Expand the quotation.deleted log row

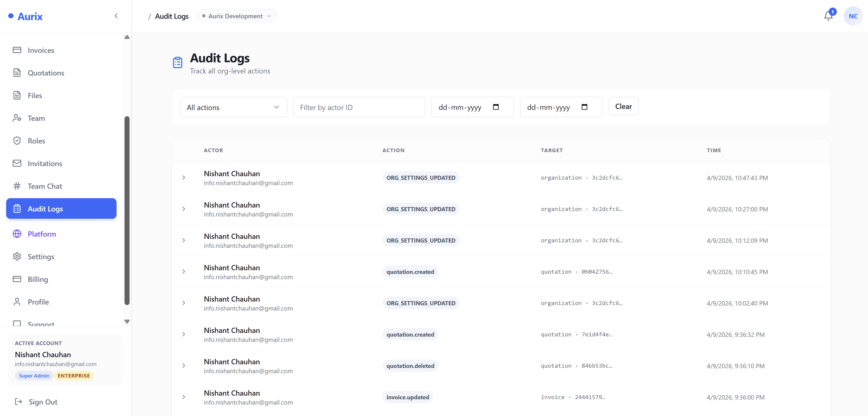(184, 365)
